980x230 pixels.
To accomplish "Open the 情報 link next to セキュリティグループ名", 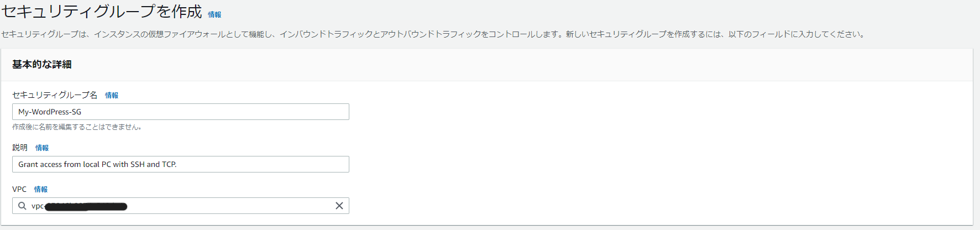I will 112,95.
